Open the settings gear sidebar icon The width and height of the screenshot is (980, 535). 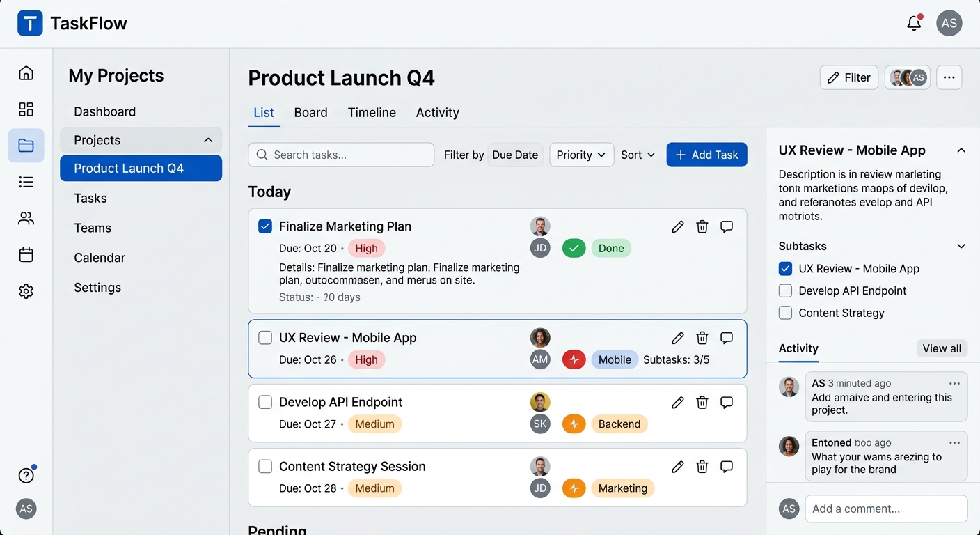coord(26,291)
